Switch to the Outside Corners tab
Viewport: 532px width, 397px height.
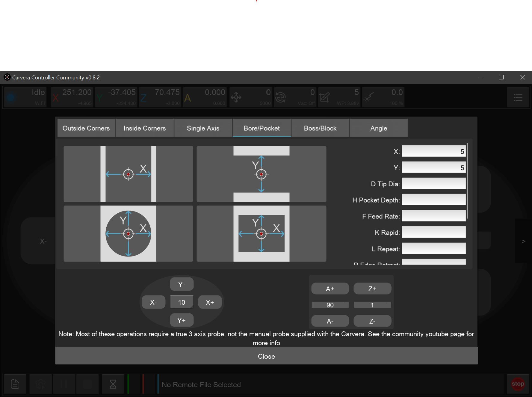point(86,128)
